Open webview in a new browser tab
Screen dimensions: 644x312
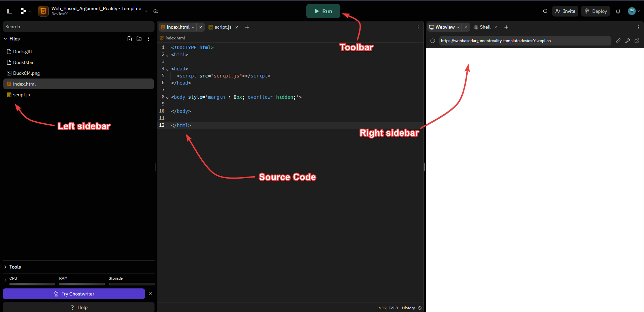point(637,41)
